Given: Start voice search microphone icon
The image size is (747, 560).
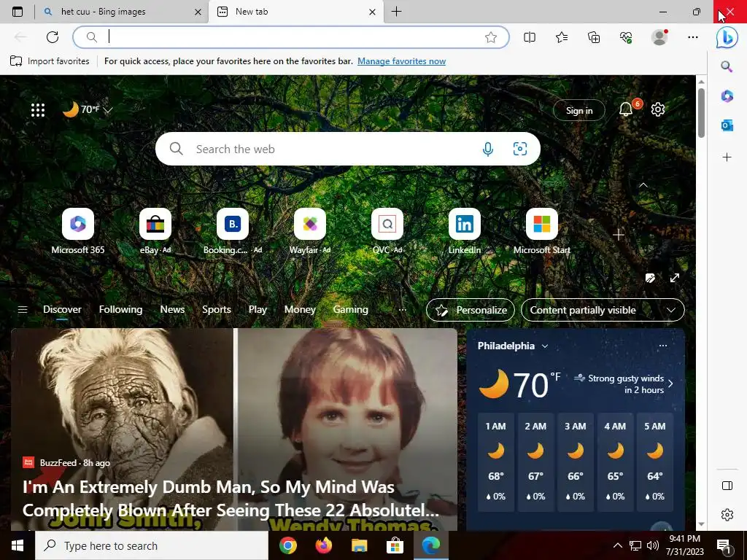Looking at the screenshot, I should point(488,149).
